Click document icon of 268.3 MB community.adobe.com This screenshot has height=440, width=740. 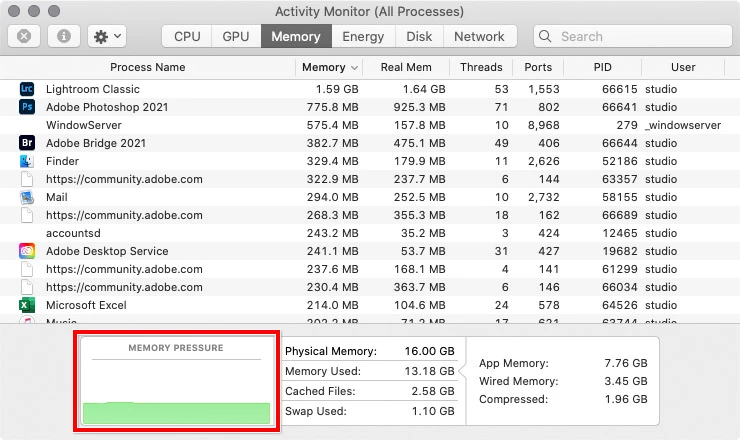pos(27,215)
